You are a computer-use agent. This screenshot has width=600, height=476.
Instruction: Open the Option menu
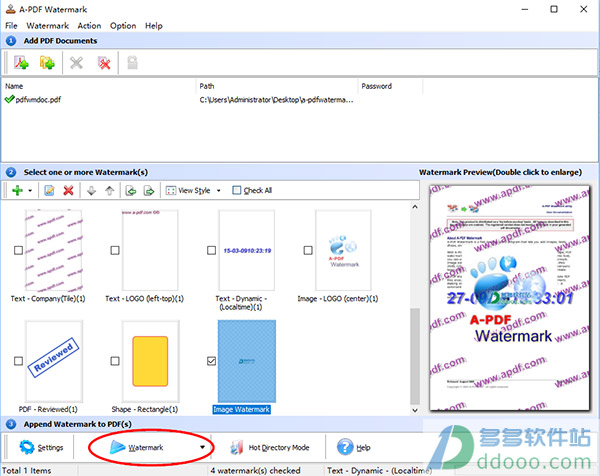point(123,26)
